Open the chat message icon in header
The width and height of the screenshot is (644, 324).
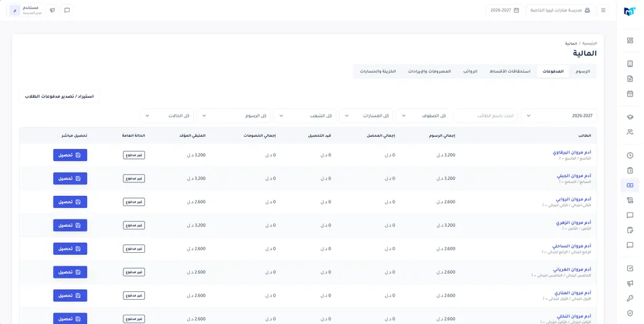tap(67, 10)
